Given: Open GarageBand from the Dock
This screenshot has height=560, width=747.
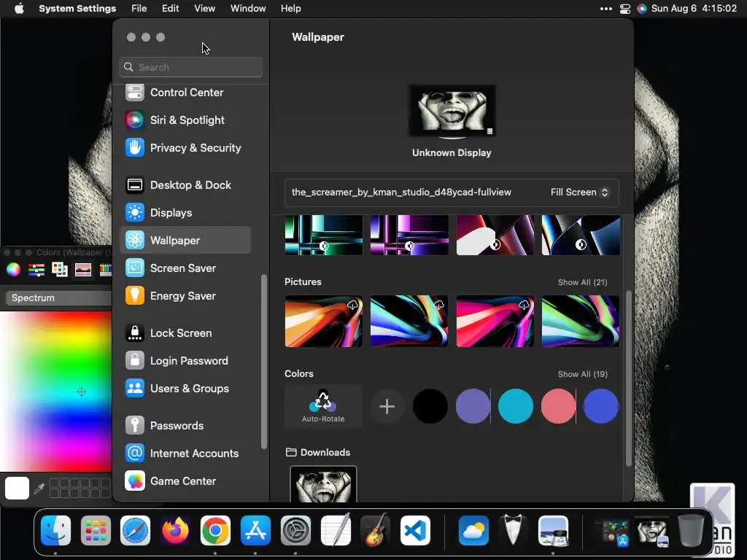Looking at the screenshot, I should click(x=376, y=531).
